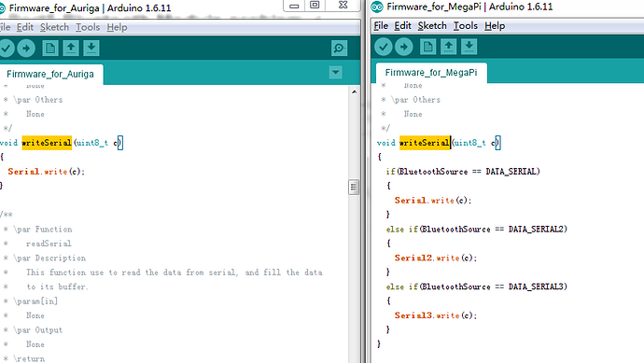Image resolution: width=644 pixels, height=363 pixels.
Task: Click Upload arrow in MegaPi window
Action: [404, 47]
